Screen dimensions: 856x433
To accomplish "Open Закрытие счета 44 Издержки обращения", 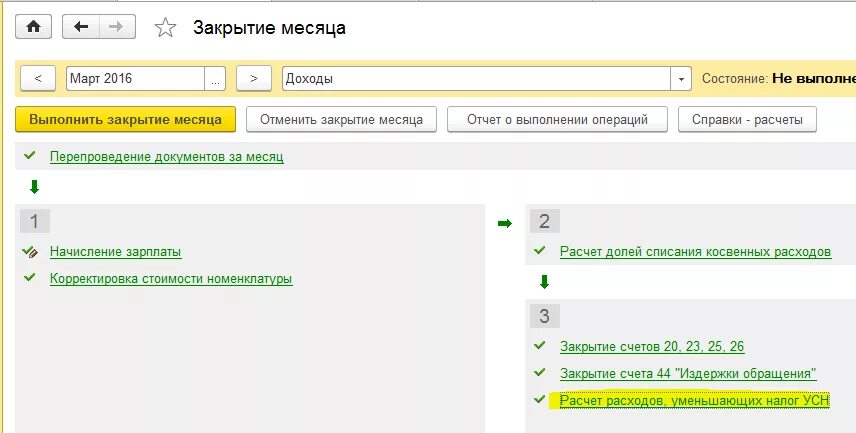I will coord(688,373).
